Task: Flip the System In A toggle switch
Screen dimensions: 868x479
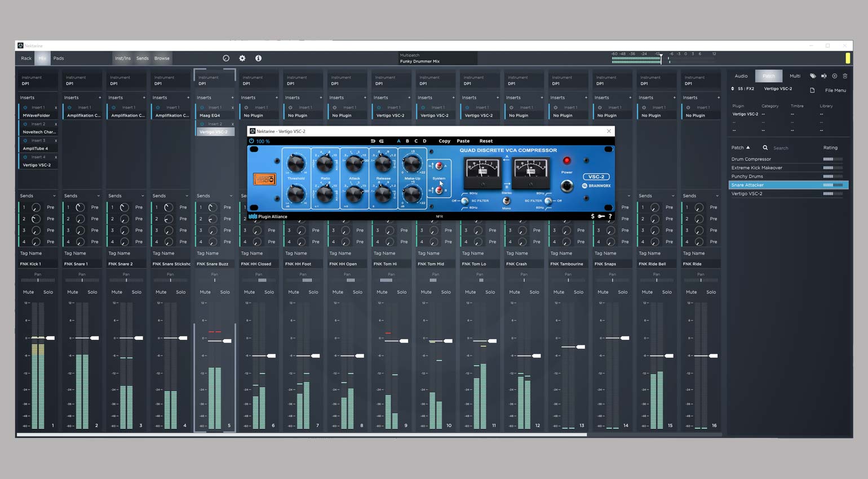Action: tap(439, 166)
